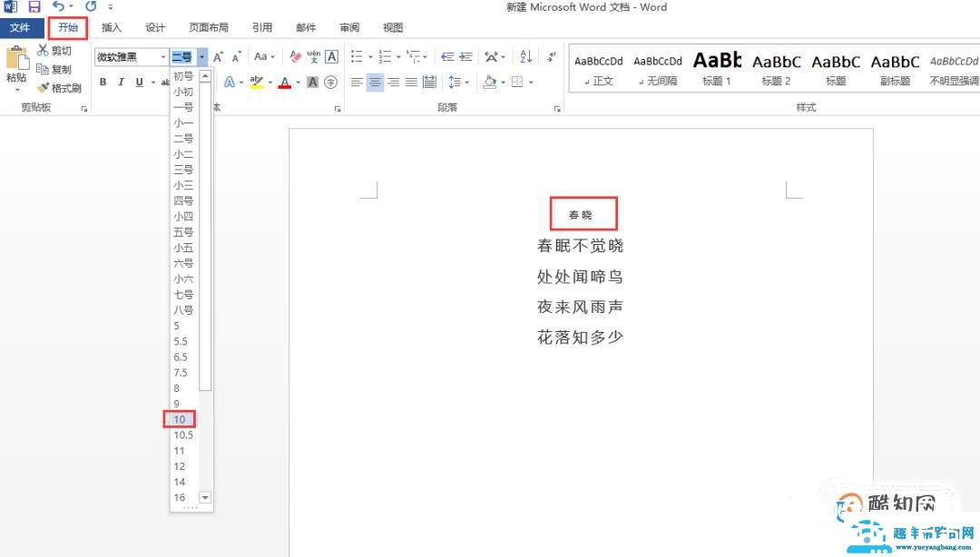Viewport: 980px width, 557px height.
Task: Open the sort text icon
Action: 525,56
